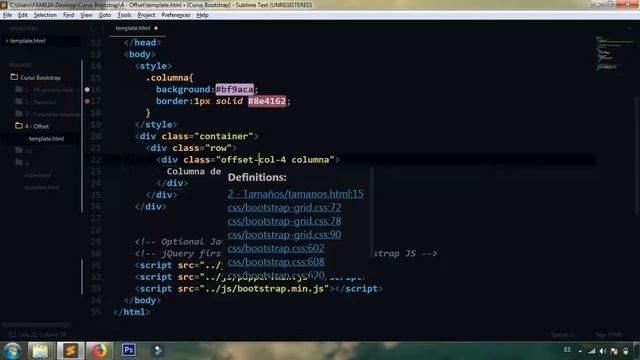The image size is (640, 360).
Task: Open the Edit menu
Action: pyautogui.click(x=23, y=15)
